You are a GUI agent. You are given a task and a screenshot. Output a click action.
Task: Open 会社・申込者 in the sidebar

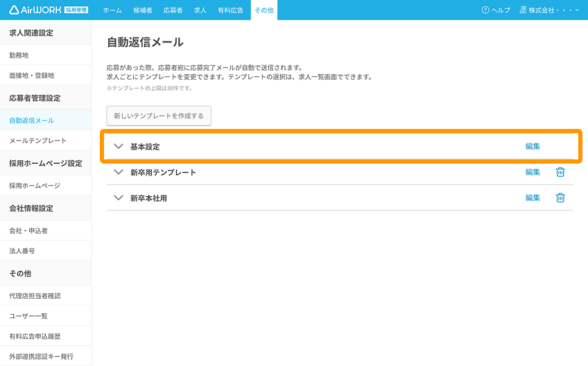point(46,231)
